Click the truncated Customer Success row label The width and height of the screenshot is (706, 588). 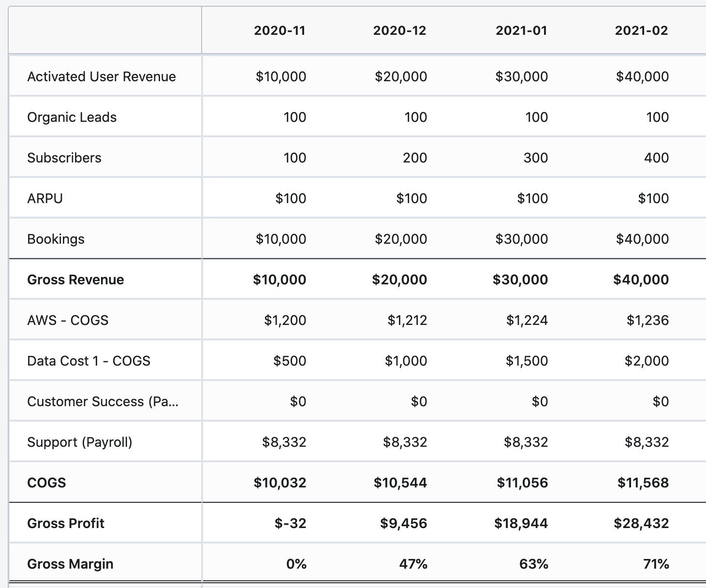(103, 401)
